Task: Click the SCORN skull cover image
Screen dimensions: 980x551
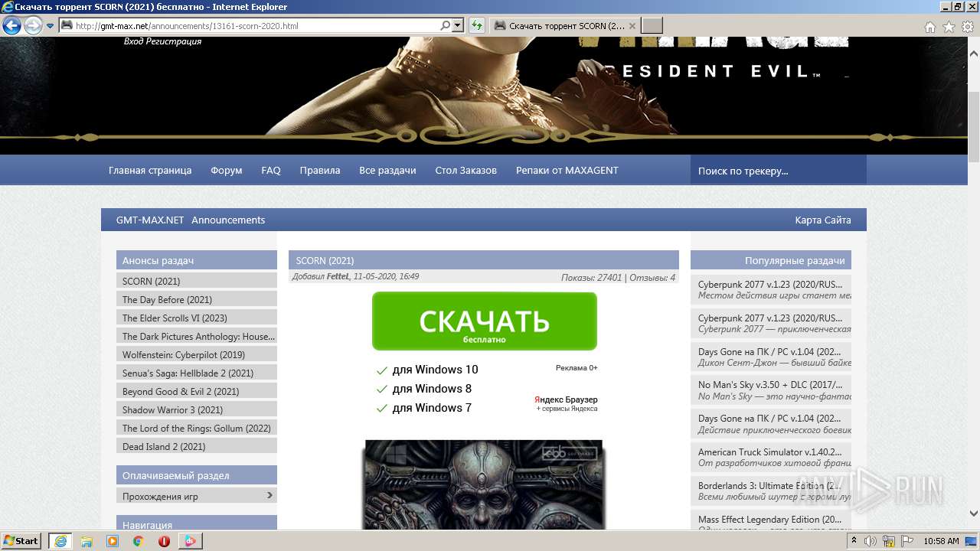Action: (484, 484)
